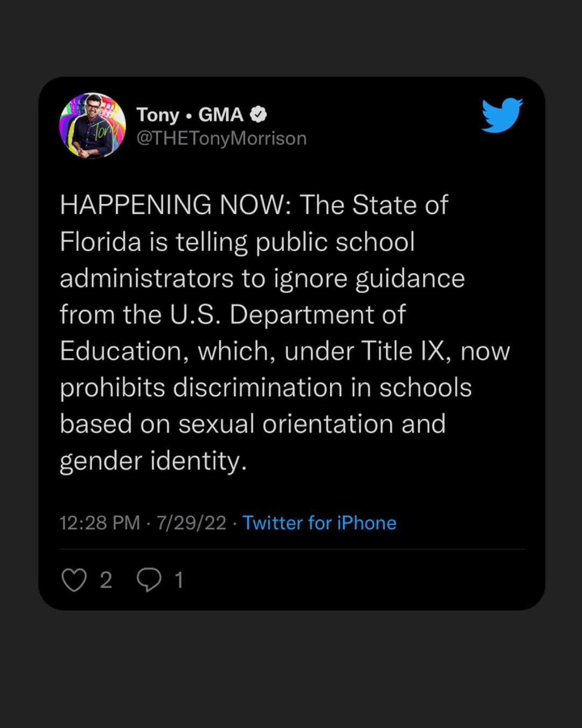Image resolution: width=582 pixels, height=728 pixels.
Task: Open Tony's profile picture
Action: (x=92, y=126)
